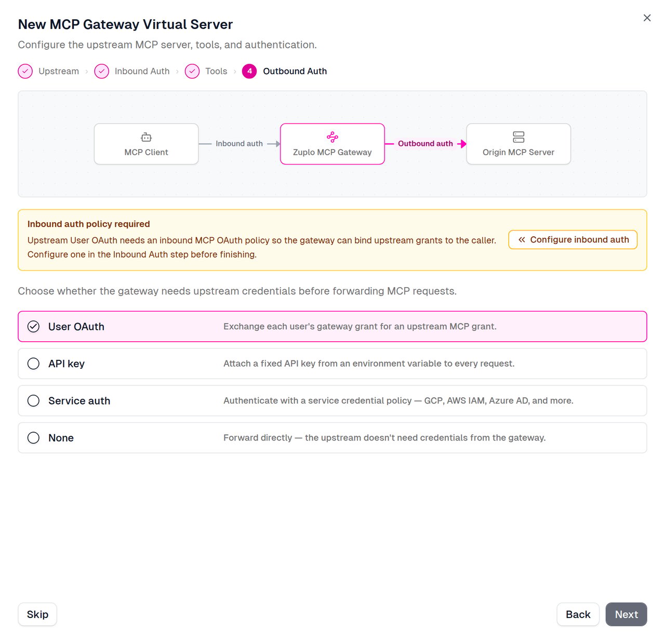Click the User OAuth option label
This screenshot has width=665, height=644.
tap(76, 327)
